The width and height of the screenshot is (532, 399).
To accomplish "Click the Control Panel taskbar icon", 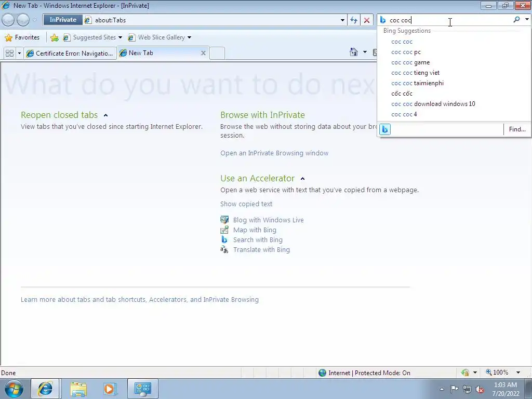I will (142, 389).
